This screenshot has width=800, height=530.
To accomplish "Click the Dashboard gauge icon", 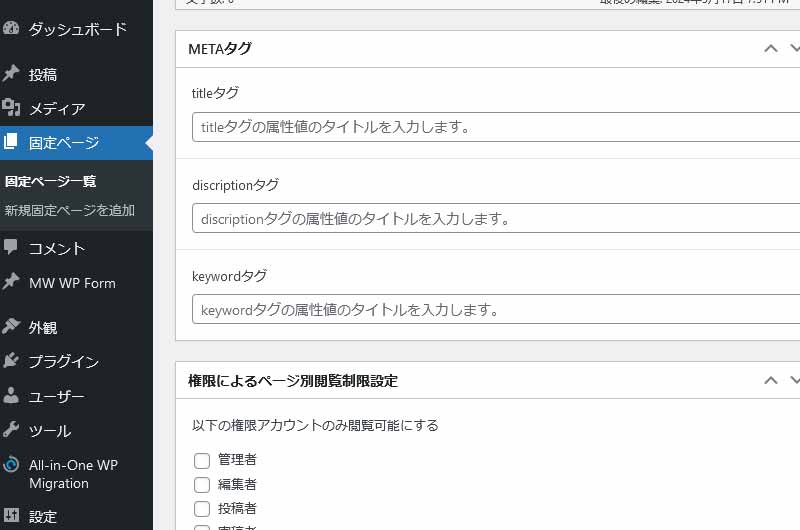I will (x=11, y=28).
